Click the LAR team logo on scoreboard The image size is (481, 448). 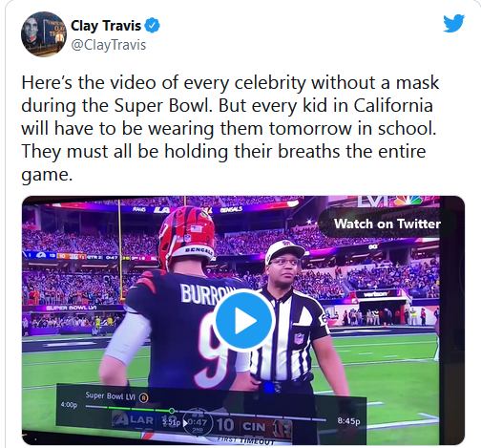[120, 420]
